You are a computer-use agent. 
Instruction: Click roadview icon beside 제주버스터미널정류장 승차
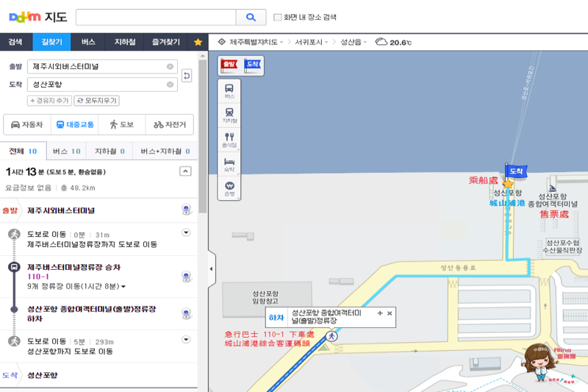coord(186,277)
